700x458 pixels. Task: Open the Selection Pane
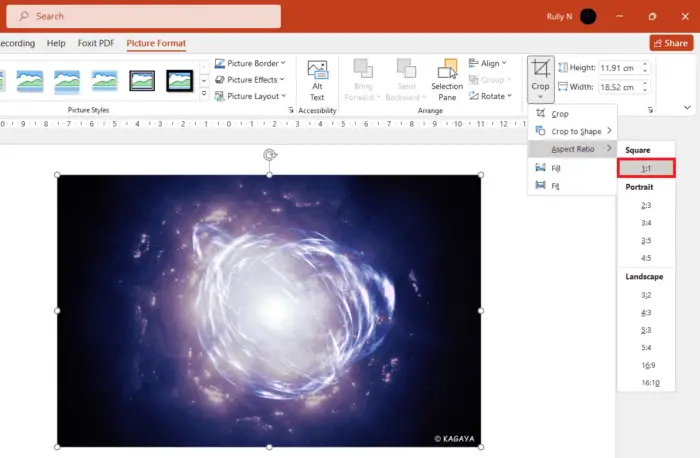[447, 80]
